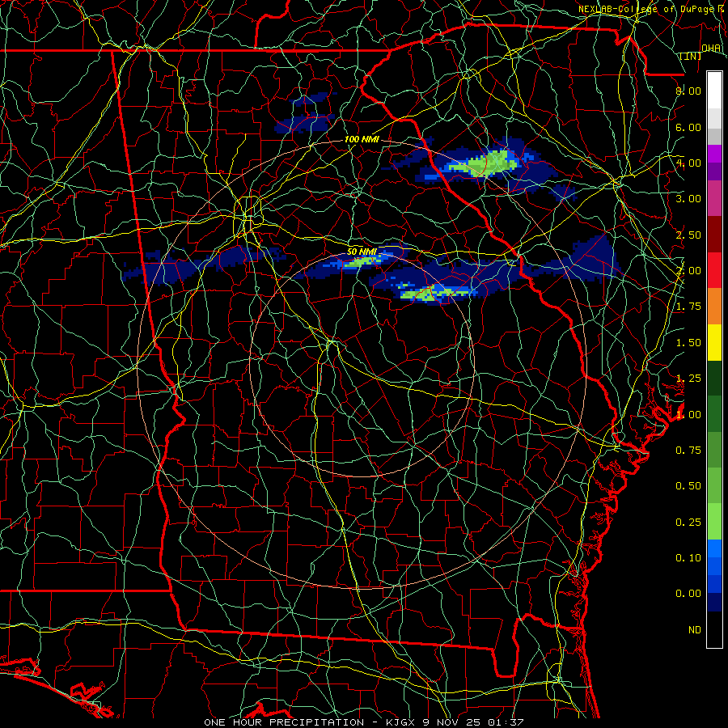The image size is (728, 728).
Task: Click the 50 NMI range ring label
Action: [x=362, y=252]
